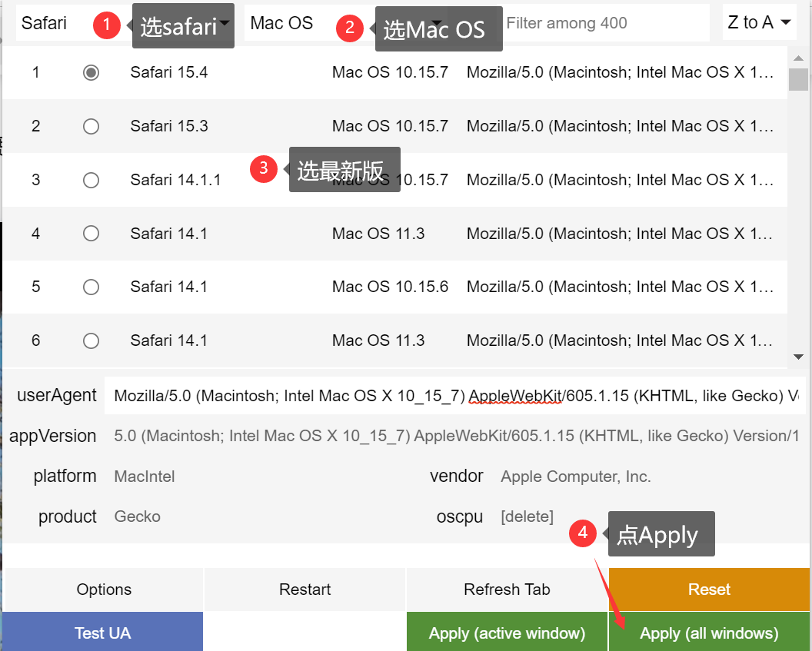
Task: Click the vendor field Apple Computer, Inc.
Action: pos(575,477)
